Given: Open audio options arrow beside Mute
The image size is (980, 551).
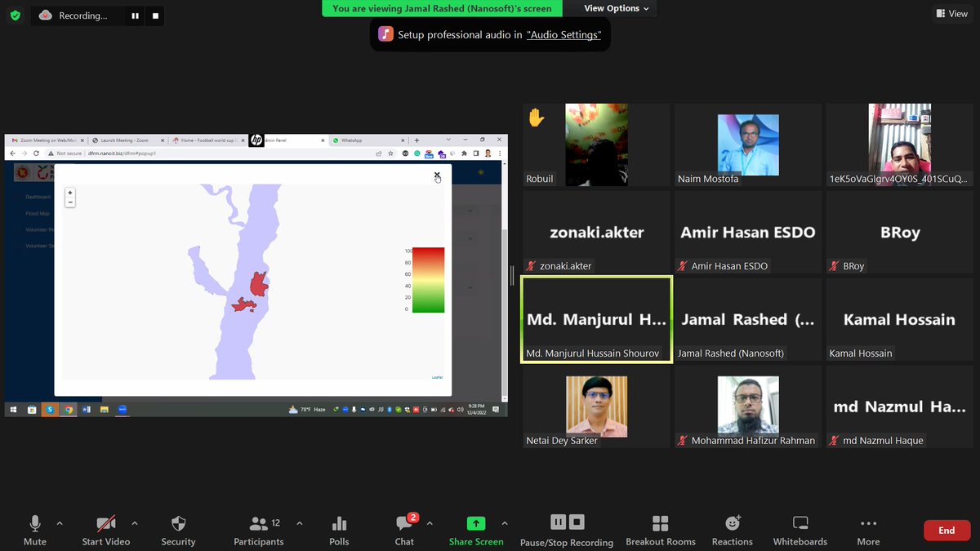Looking at the screenshot, I should click(60, 523).
